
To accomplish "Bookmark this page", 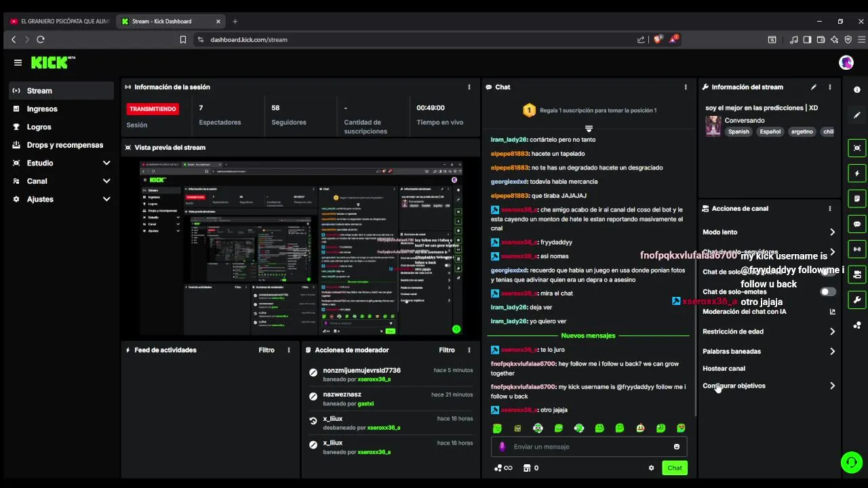I will (183, 39).
